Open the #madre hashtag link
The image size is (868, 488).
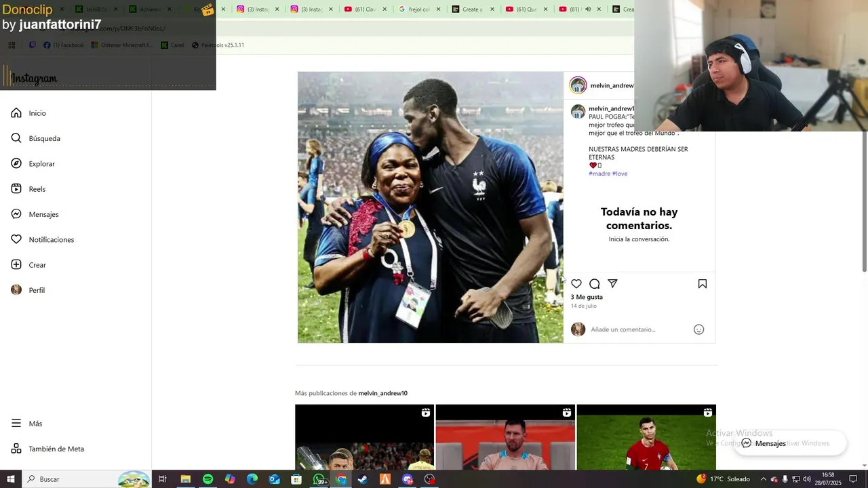pyautogui.click(x=599, y=174)
